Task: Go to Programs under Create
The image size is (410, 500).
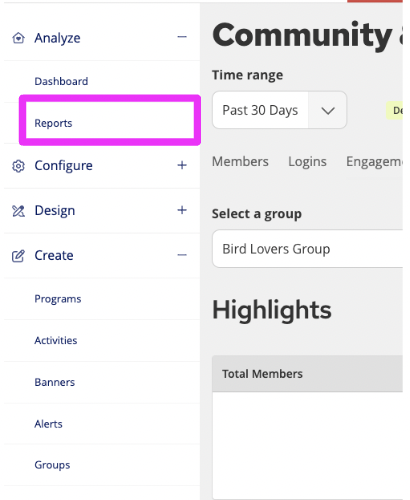Action: [x=58, y=299]
